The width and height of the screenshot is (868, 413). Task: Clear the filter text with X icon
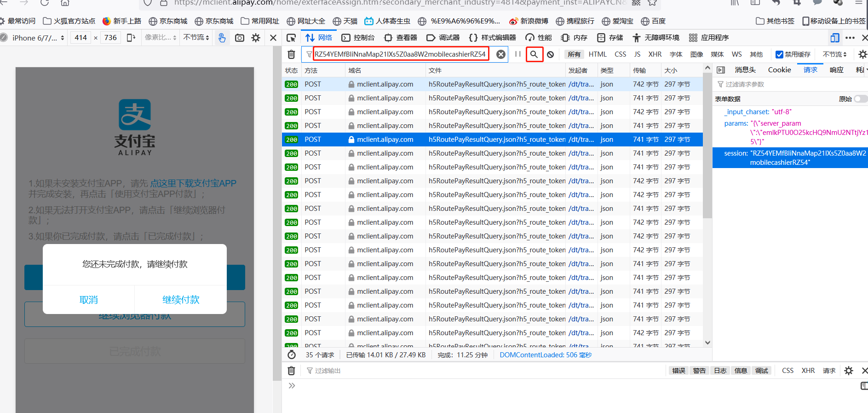click(x=501, y=54)
